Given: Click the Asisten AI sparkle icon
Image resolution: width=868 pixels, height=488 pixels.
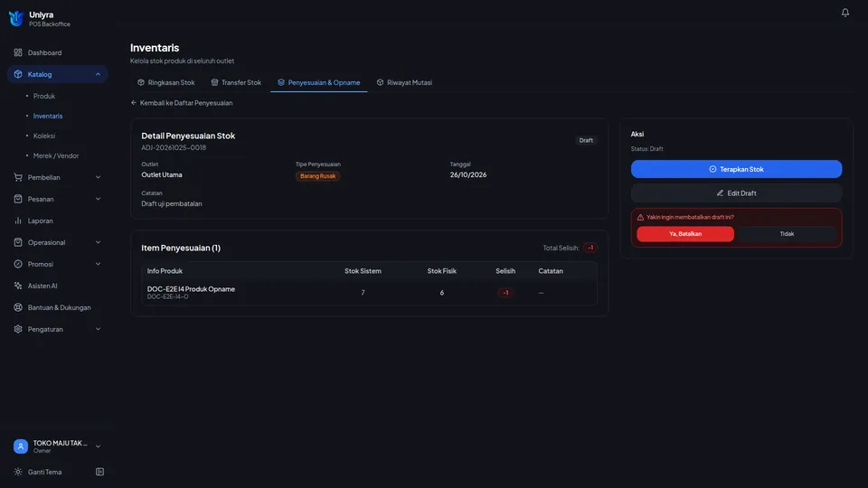Looking at the screenshot, I should pyautogui.click(x=18, y=286).
